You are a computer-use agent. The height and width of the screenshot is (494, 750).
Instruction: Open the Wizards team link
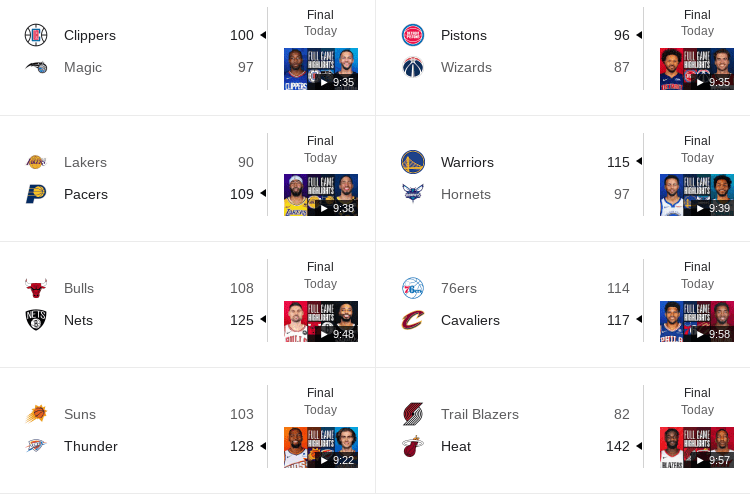pos(466,67)
